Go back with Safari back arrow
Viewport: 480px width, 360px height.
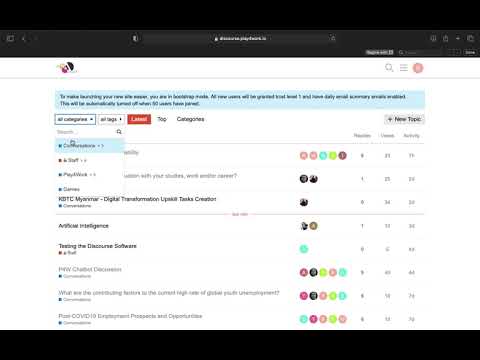click(x=23, y=38)
